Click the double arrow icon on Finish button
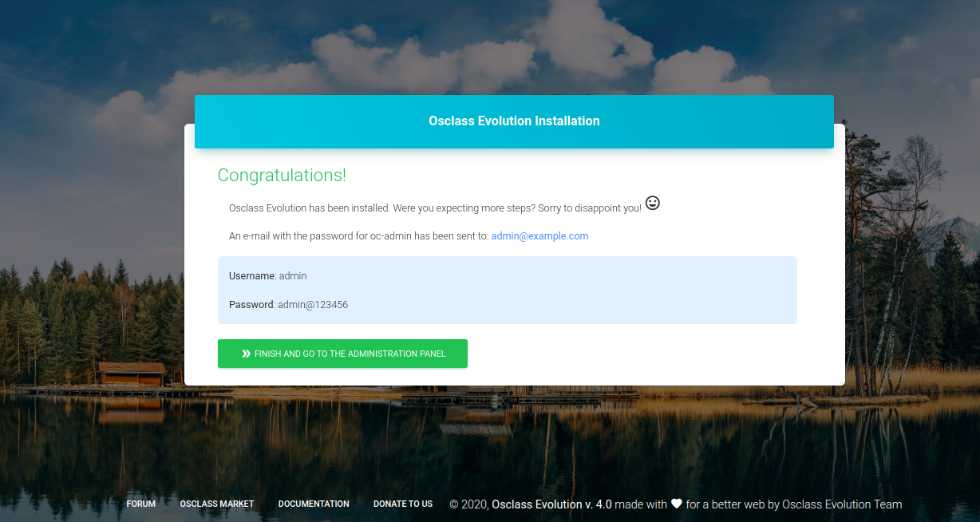Image resolution: width=980 pixels, height=522 pixels. (x=247, y=354)
